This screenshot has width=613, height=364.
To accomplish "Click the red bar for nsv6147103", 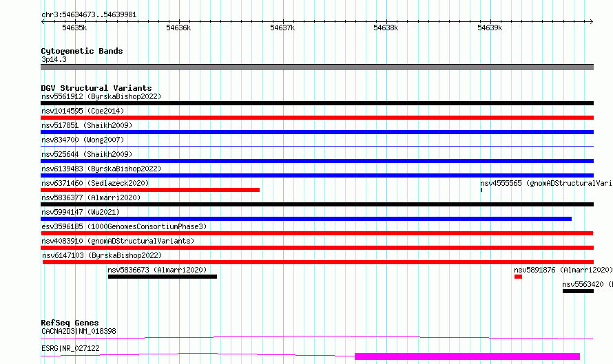I will click(318, 262).
